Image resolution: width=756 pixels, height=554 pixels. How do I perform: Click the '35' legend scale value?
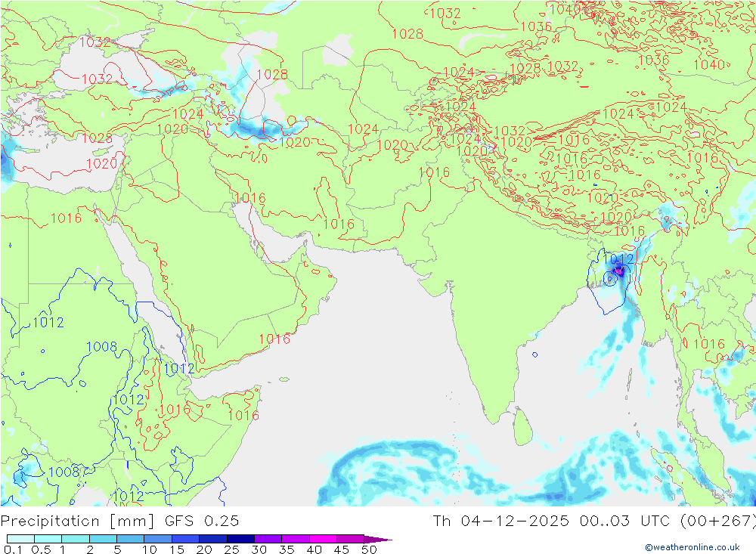(x=287, y=549)
